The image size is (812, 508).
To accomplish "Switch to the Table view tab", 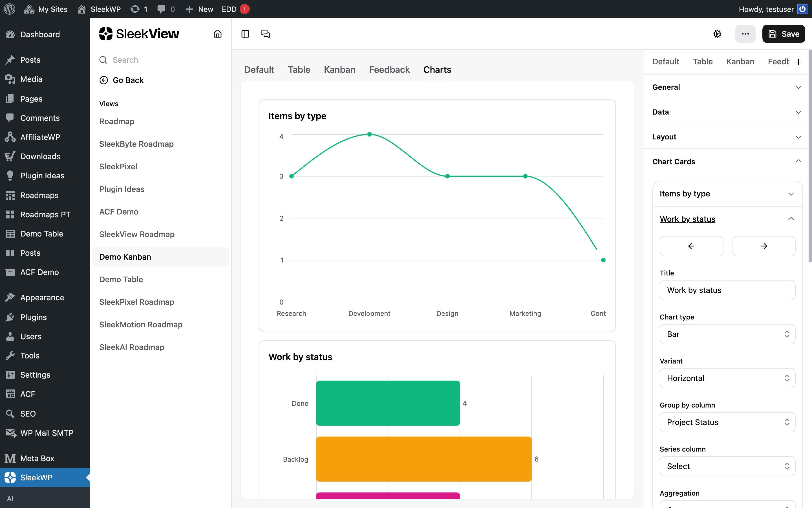I will tap(299, 69).
